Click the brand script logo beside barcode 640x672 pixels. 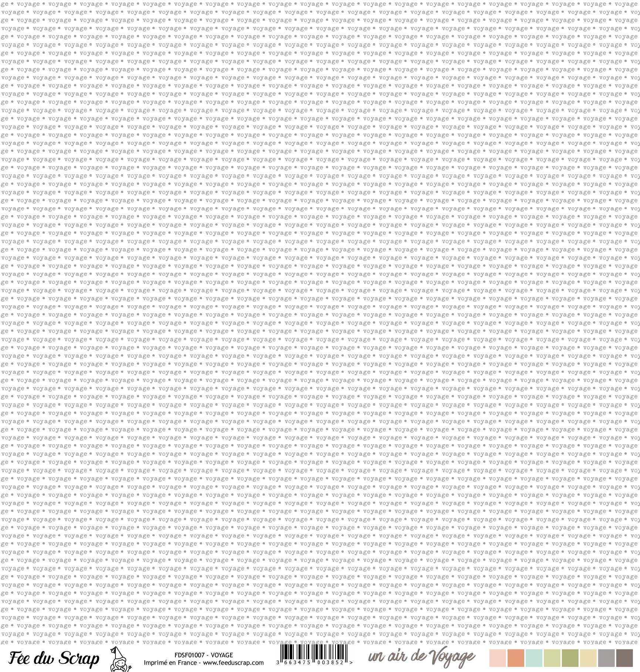pos(421,657)
